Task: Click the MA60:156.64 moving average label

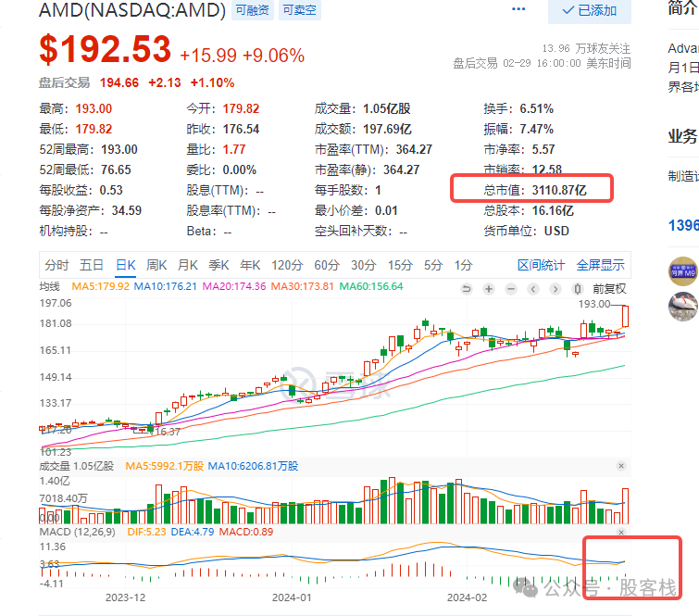Action: 371,286
